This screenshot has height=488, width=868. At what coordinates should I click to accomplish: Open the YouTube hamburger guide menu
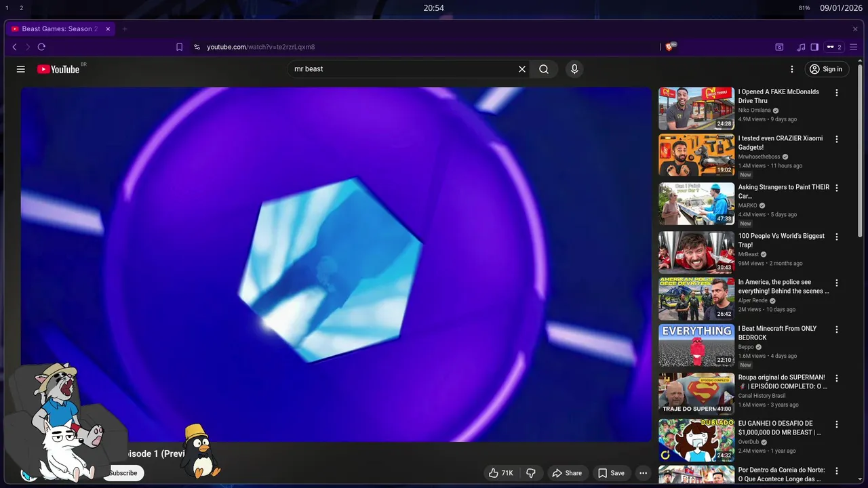click(x=21, y=69)
